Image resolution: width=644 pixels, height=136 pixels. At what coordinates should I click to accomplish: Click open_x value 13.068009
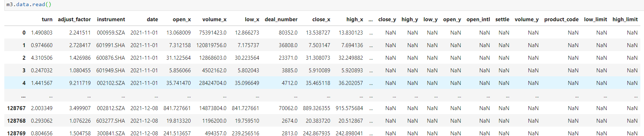(179, 33)
